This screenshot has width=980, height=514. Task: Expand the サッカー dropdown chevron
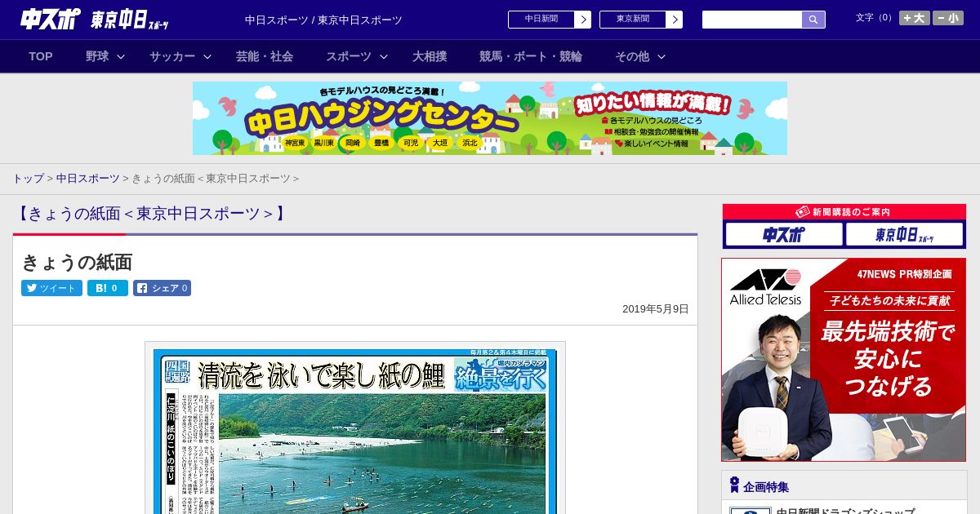(x=207, y=56)
